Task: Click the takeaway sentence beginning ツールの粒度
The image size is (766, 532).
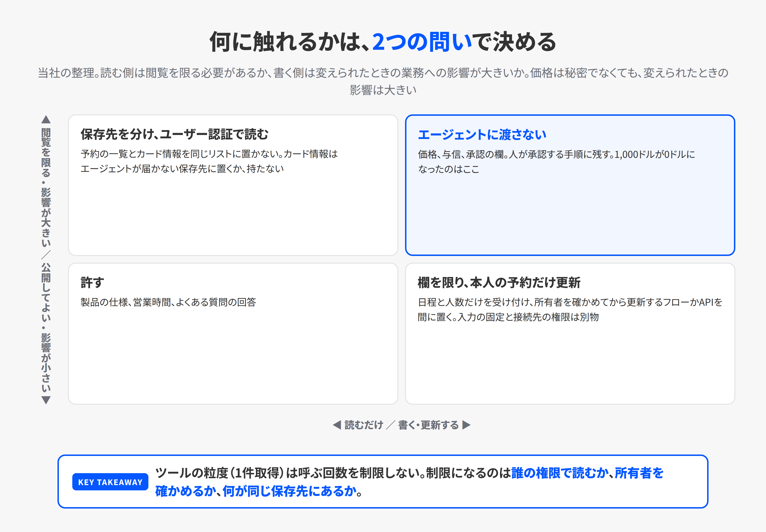Action: point(410,482)
